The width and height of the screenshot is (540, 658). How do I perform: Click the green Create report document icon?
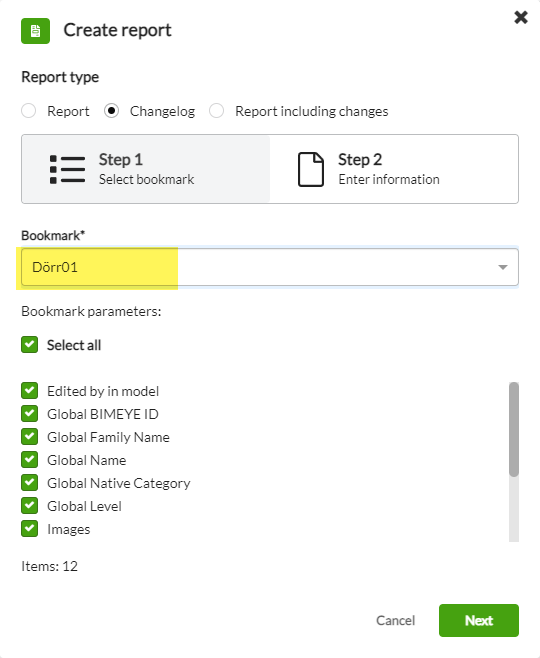(x=36, y=31)
